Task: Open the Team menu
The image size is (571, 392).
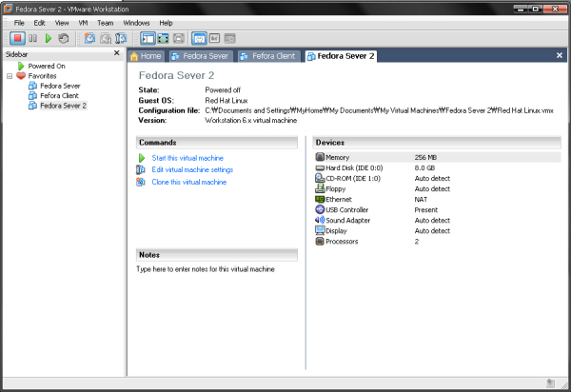Action: [x=106, y=23]
